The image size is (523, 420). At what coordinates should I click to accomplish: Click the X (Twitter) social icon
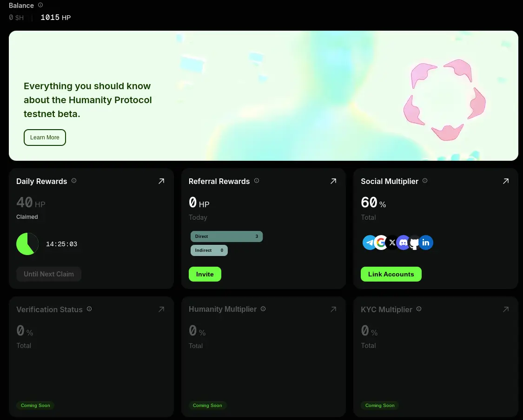(x=392, y=243)
